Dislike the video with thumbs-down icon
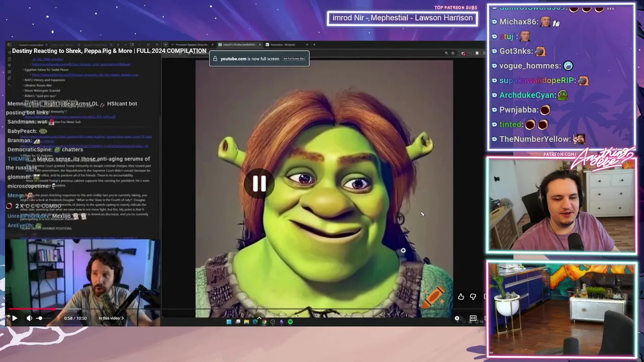Viewport: 644px width, 362px height. pos(473,297)
